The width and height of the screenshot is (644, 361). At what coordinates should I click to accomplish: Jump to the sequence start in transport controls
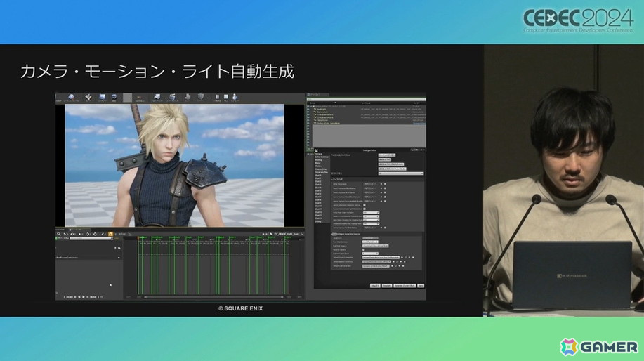pos(67,297)
